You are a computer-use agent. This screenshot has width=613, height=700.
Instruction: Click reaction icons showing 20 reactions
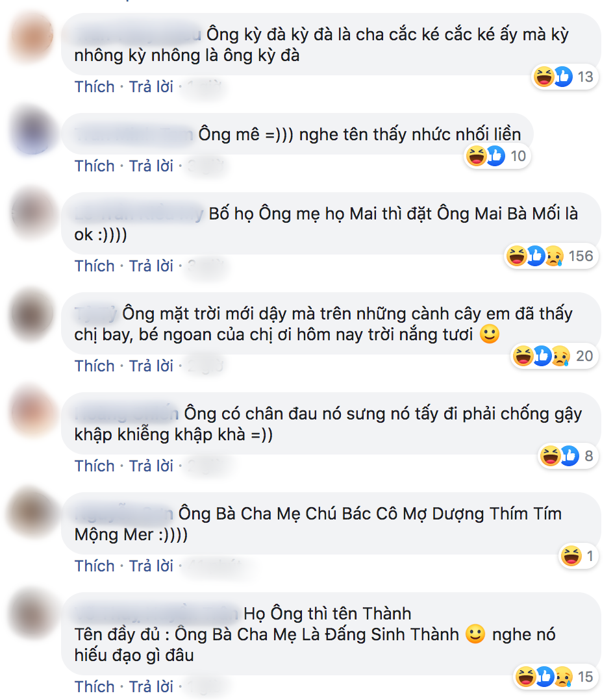[554, 356]
